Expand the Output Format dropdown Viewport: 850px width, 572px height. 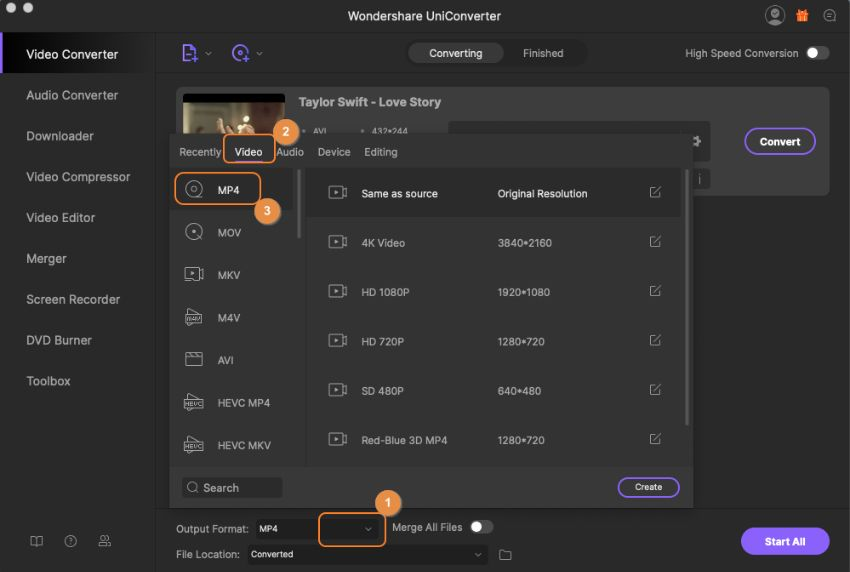(367, 528)
